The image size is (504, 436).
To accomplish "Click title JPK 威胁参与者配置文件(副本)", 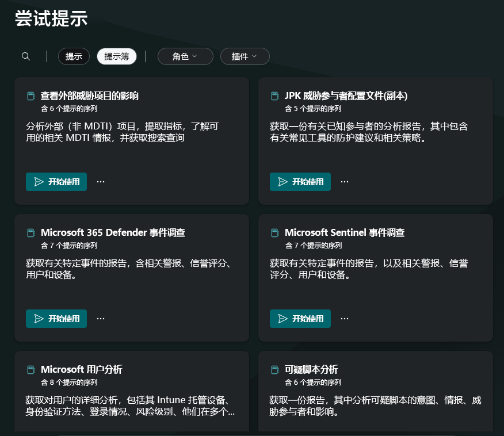I will pos(346,95).
